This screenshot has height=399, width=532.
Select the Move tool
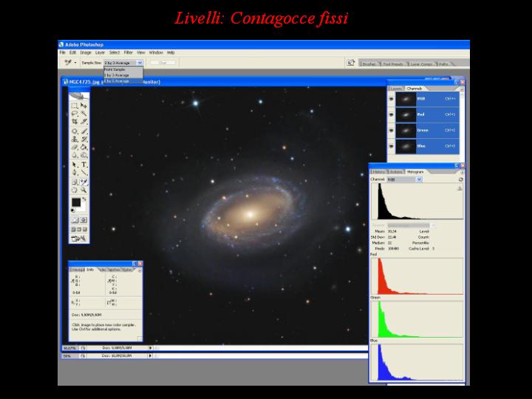point(83,106)
